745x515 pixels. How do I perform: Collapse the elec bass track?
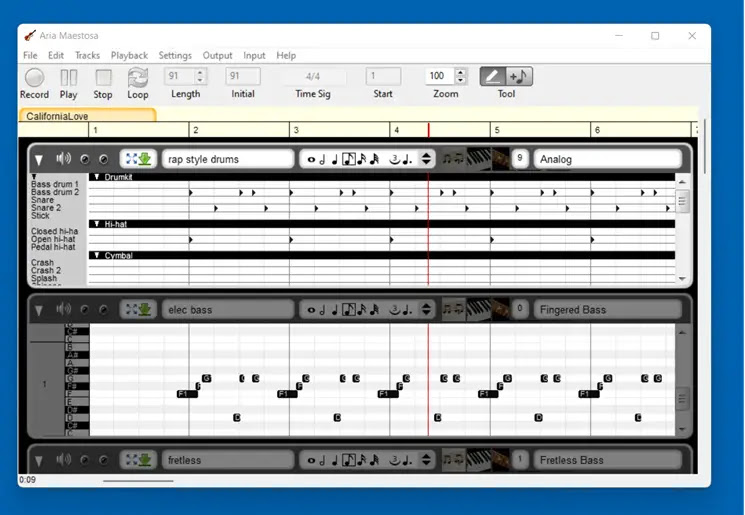click(x=39, y=311)
